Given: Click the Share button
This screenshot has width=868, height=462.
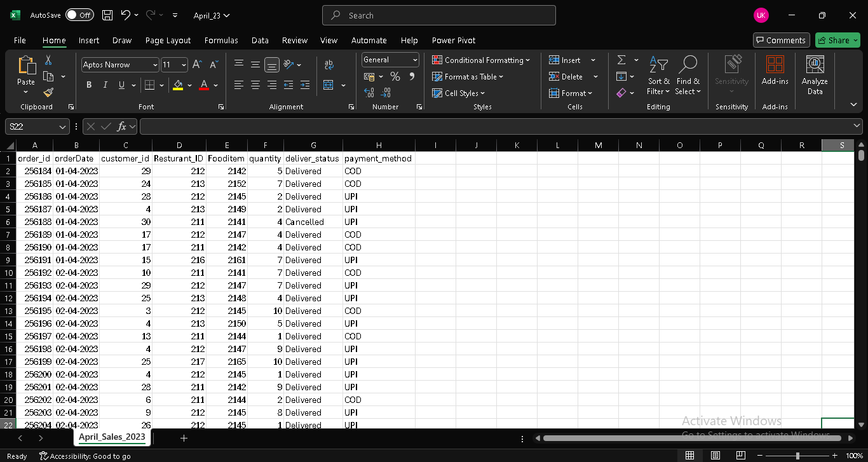Looking at the screenshot, I should pos(837,40).
